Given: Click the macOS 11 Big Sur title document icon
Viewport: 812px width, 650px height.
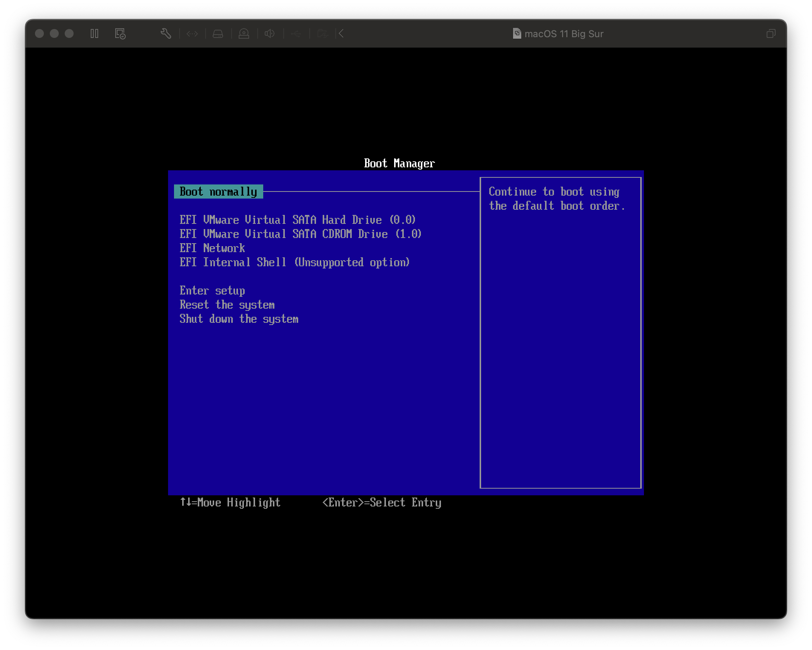Looking at the screenshot, I should click(517, 33).
